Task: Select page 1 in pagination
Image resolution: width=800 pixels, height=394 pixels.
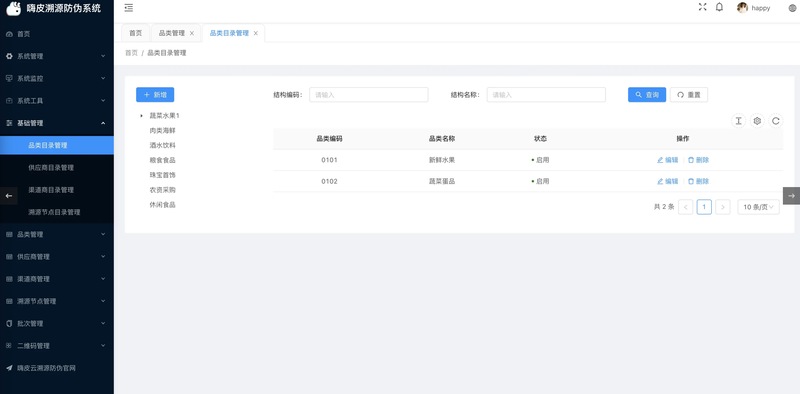Action: [x=704, y=207]
